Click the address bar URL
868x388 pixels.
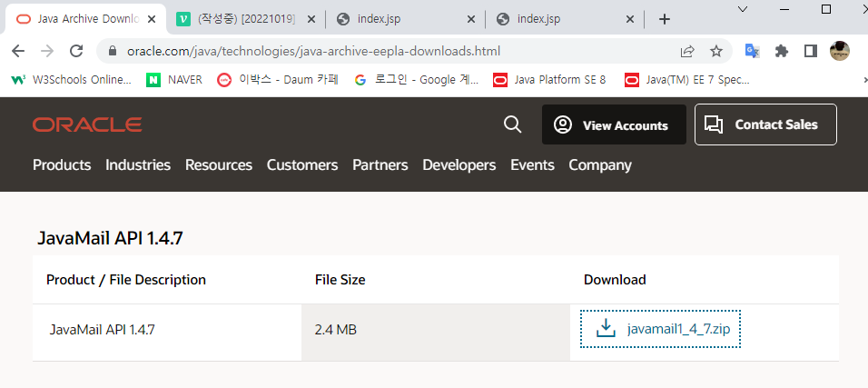pos(313,52)
